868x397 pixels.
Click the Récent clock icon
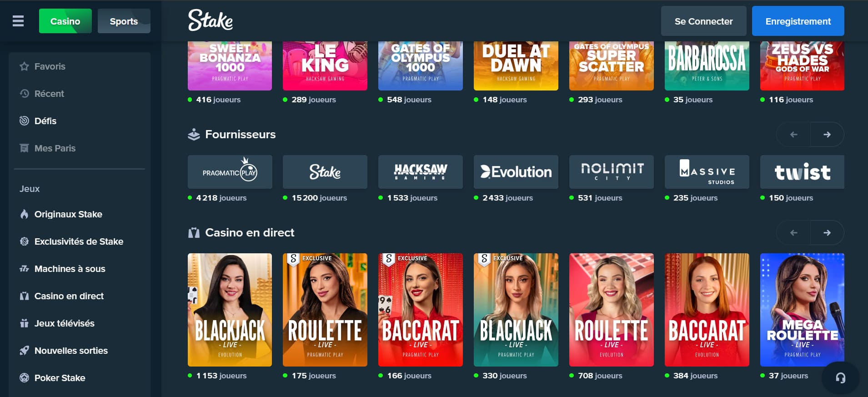[24, 94]
